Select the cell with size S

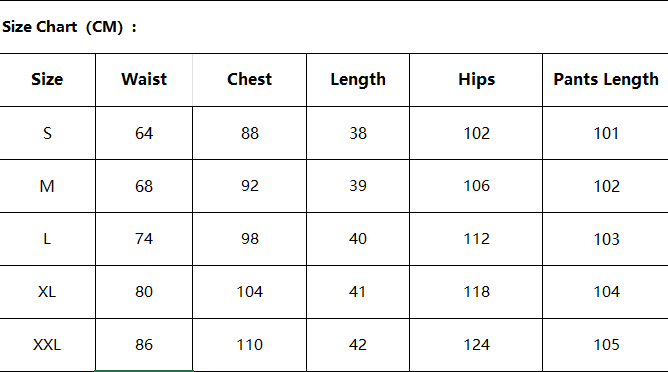tap(47, 133)
